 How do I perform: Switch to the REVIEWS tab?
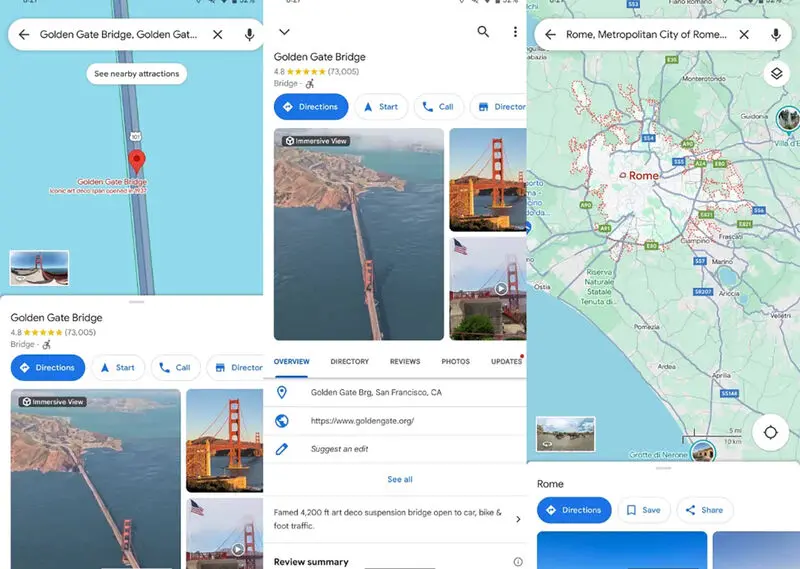(x=405, y=362)
